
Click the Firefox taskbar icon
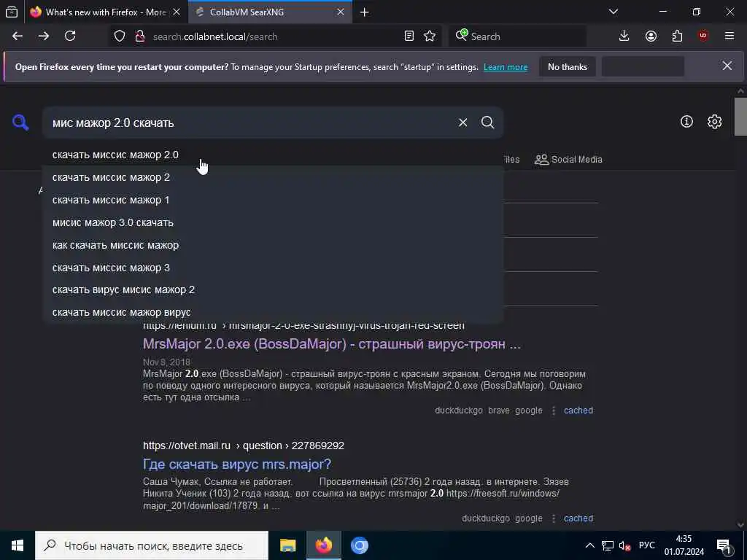[x=323, y=545]
